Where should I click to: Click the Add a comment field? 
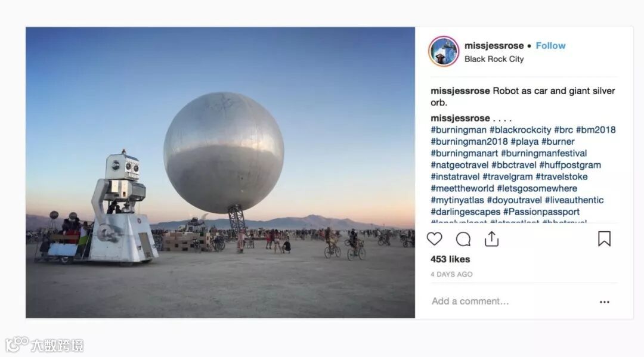tap(509, 301)
